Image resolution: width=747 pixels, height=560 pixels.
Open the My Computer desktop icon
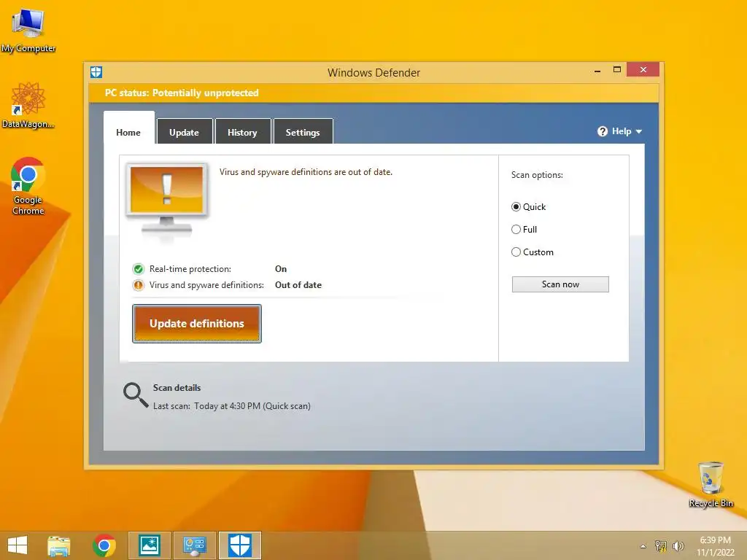click(28, 31)
